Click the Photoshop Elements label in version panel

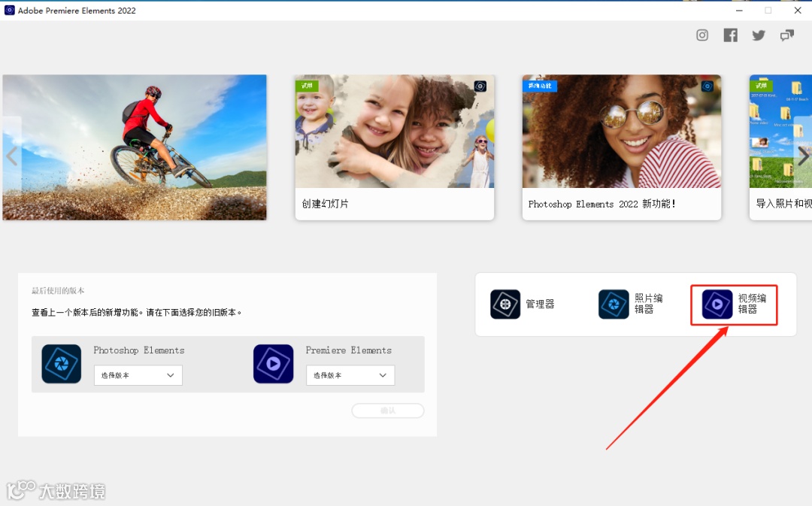[139, 350]
